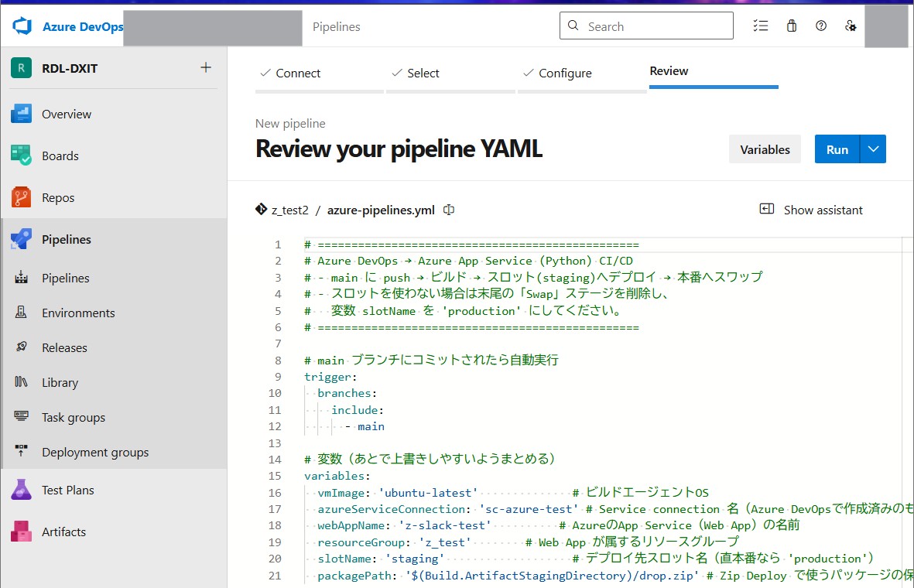
Task: Open the Help question mark icon
Action: point(820,26)
